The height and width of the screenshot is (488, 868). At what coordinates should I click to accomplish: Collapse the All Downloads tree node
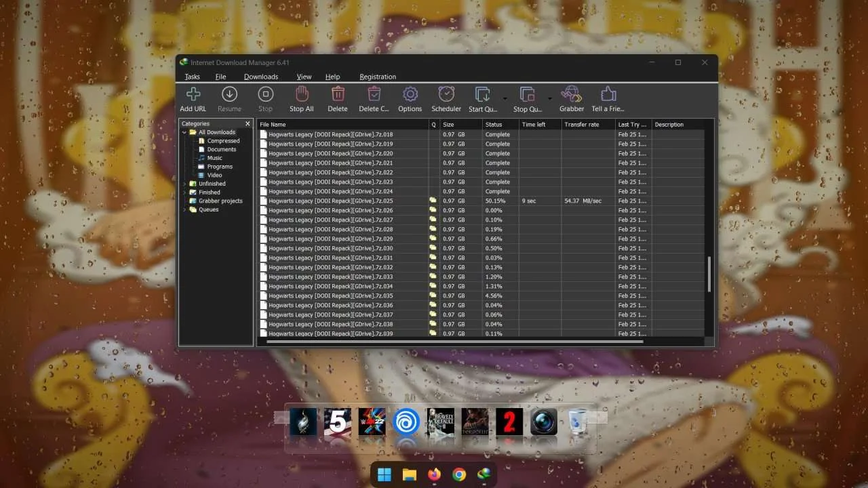(x=184, y=132)
